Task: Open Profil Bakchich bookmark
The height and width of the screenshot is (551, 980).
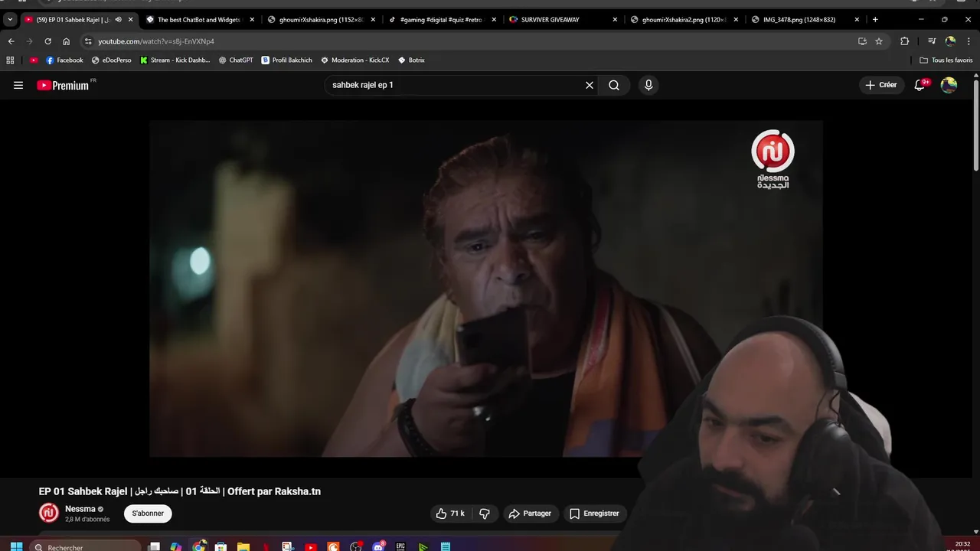Action: 286,60
